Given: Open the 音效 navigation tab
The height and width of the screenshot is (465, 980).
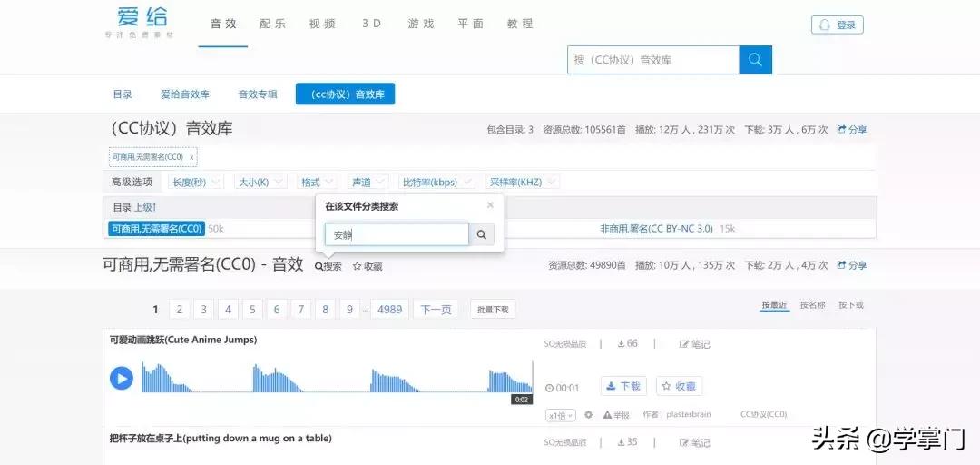Looking at the screenshot, I should (x=223, y=24).
